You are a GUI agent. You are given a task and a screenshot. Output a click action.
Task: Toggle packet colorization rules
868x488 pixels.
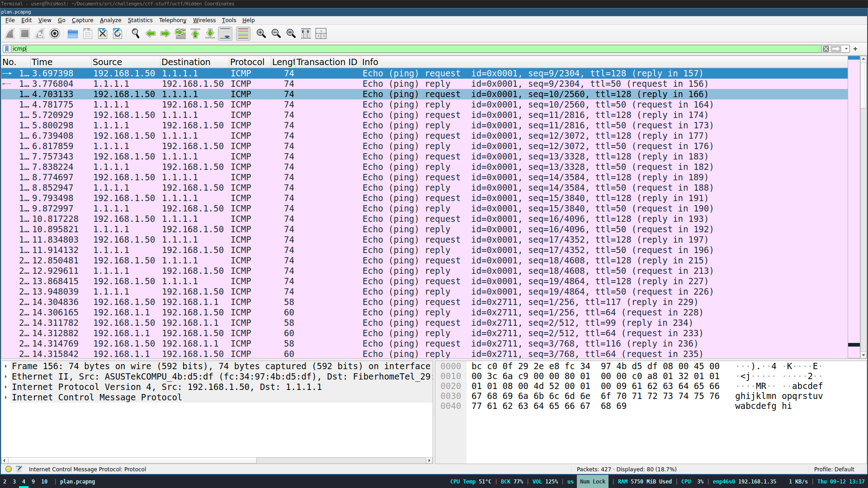[x=243, y=33]
